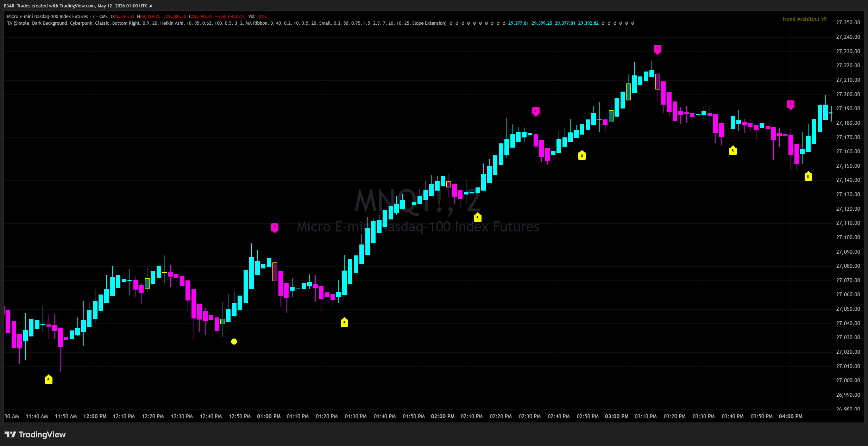Click the 02:00 PM time axis label
The image size is (868, 446).
[x=443, y=416]
